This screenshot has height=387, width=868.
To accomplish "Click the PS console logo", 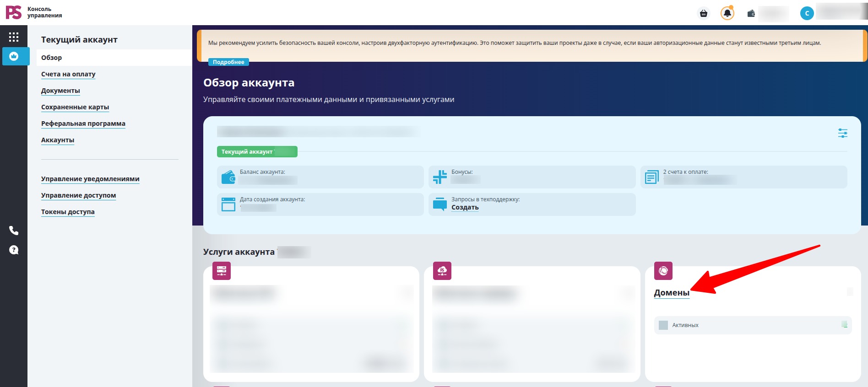I will pos(13,12).
